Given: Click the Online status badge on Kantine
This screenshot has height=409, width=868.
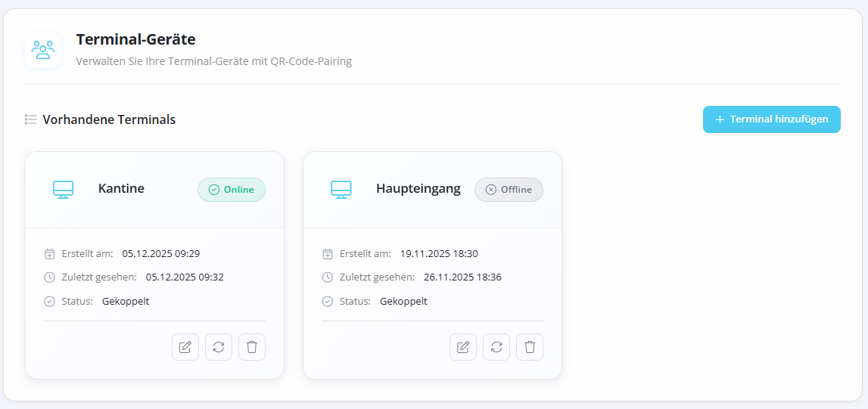Looking at the screenshot, I should [x=232, y=190].
